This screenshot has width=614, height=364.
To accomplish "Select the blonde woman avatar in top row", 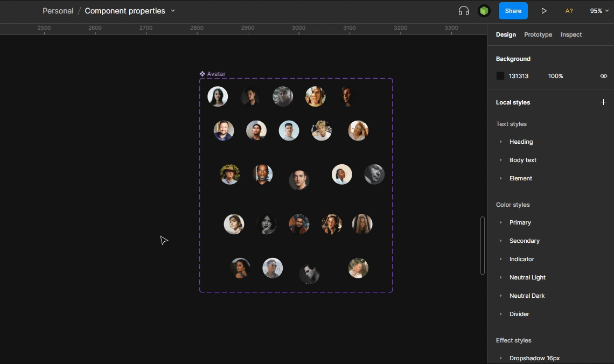I will tap(315, 96).
